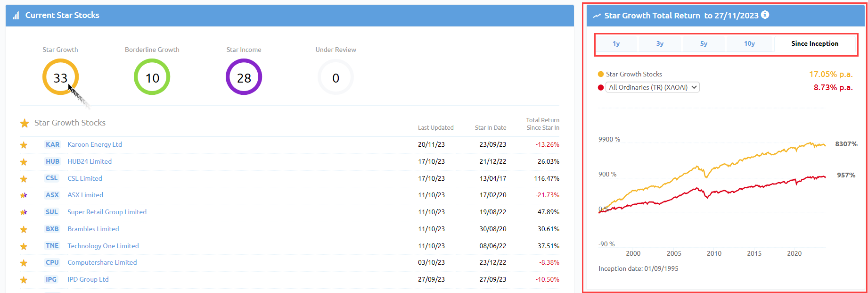The height and width of the screenshot is (293, 868).
Task: Sort by the Last Updated column header
Action: 435,128
